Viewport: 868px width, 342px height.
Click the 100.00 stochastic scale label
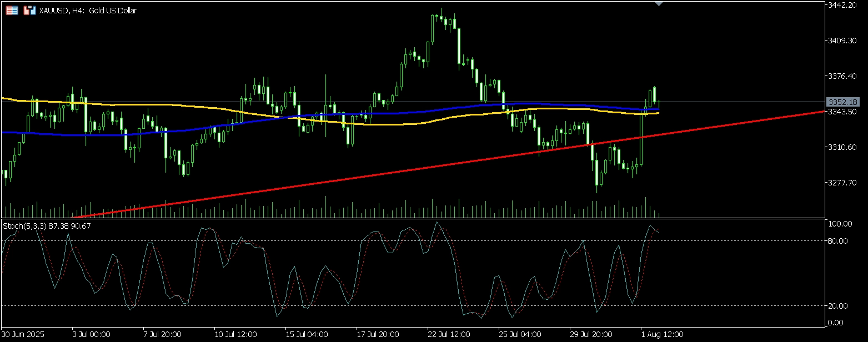click(x=840, y=224)
